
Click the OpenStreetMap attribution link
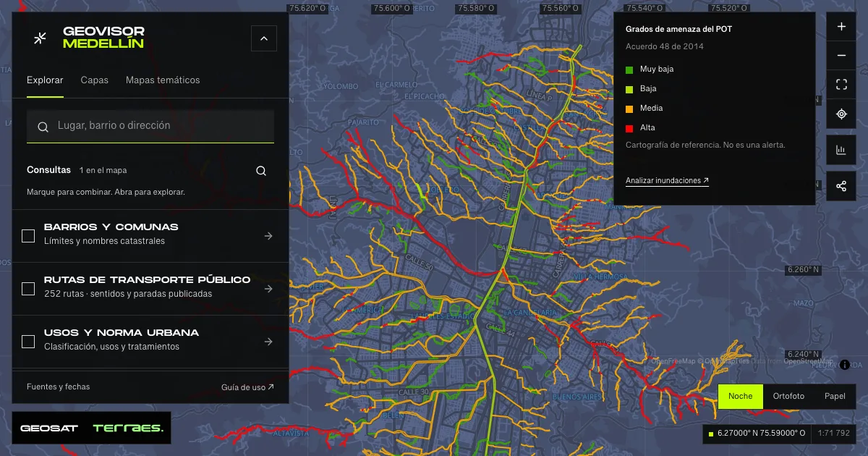[808, 361]
